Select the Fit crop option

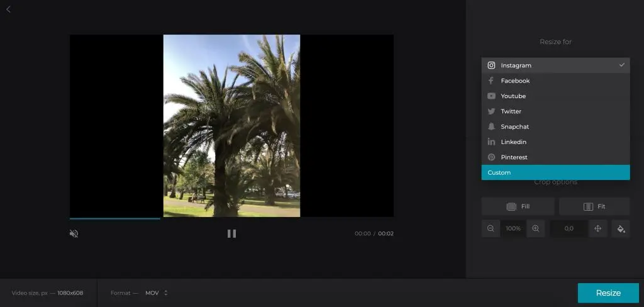tap(594, 206)
